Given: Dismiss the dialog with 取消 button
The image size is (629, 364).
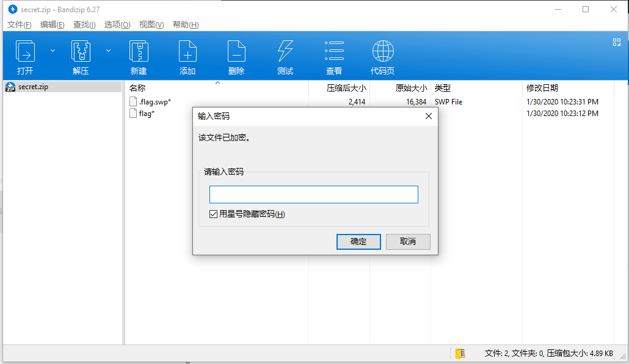Looking at the screenshot, I should point(408,241).
